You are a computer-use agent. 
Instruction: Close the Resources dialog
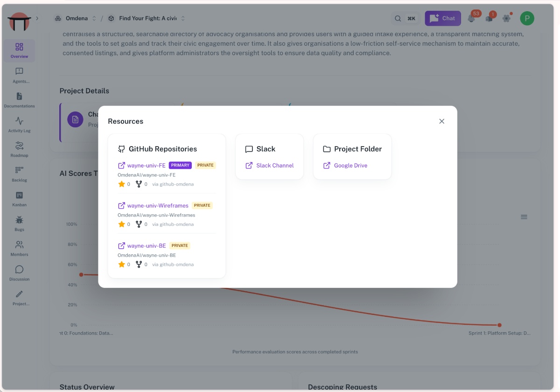pos(441,121)
